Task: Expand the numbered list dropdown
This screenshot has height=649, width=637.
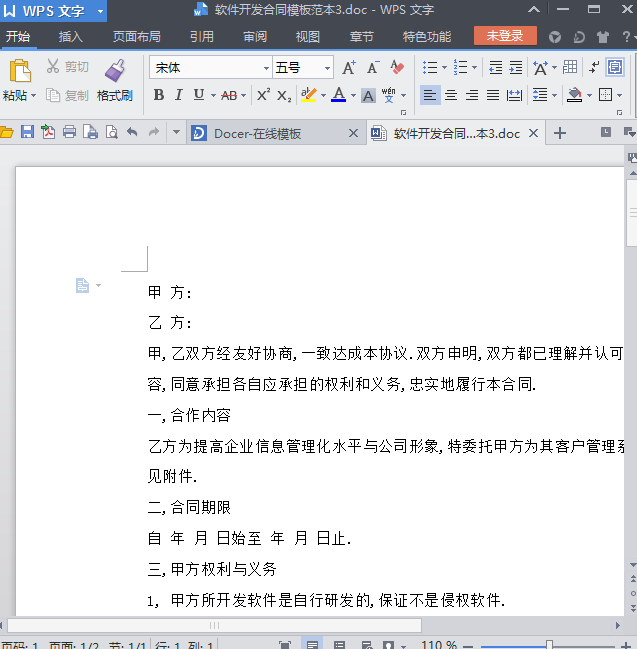Action: pyautogui.click(x=474, y=67)
